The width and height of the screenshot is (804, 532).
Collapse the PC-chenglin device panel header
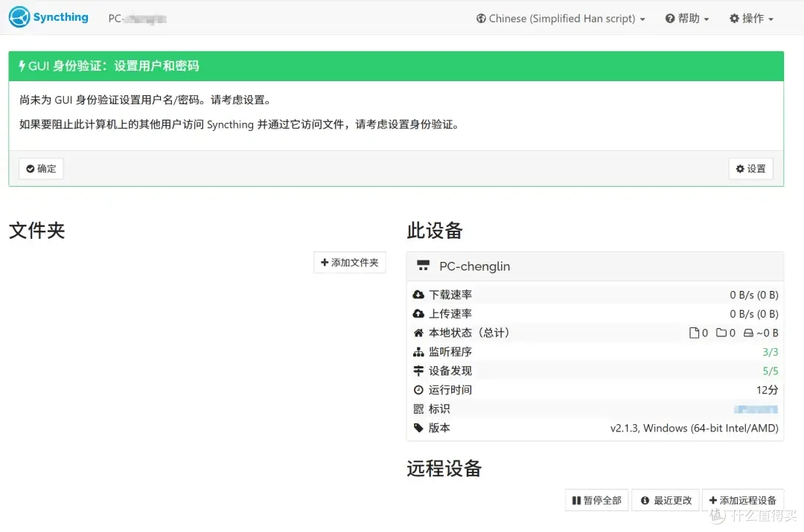(x=595, y=266)
